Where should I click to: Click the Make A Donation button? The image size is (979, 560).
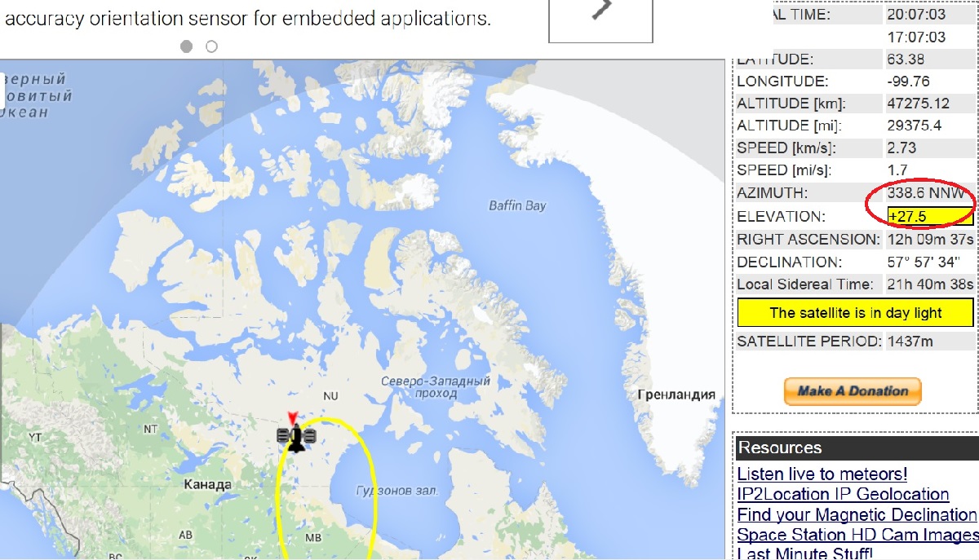853,391
